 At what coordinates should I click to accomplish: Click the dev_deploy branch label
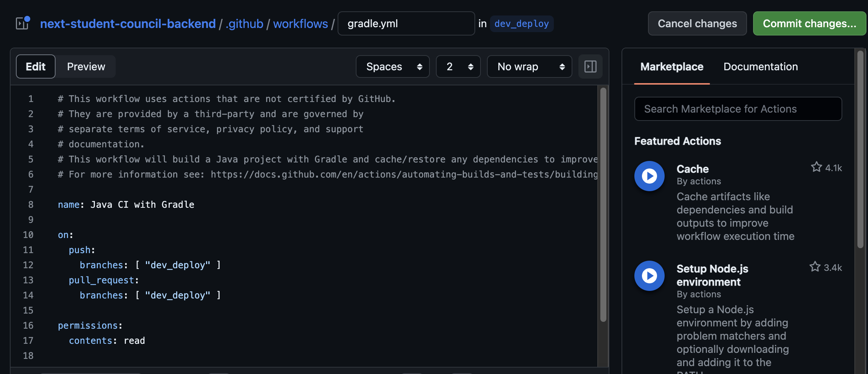522,23
